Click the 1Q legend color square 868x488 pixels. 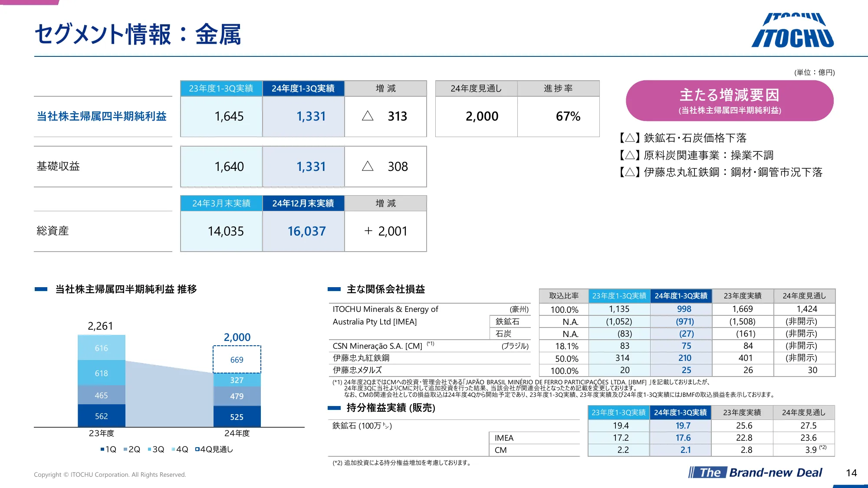(102, 449)
